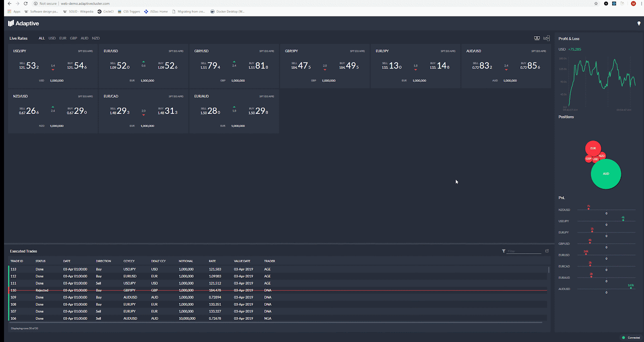
Task: Sort trades by Rate column header
Action: [x=212, y=261]
